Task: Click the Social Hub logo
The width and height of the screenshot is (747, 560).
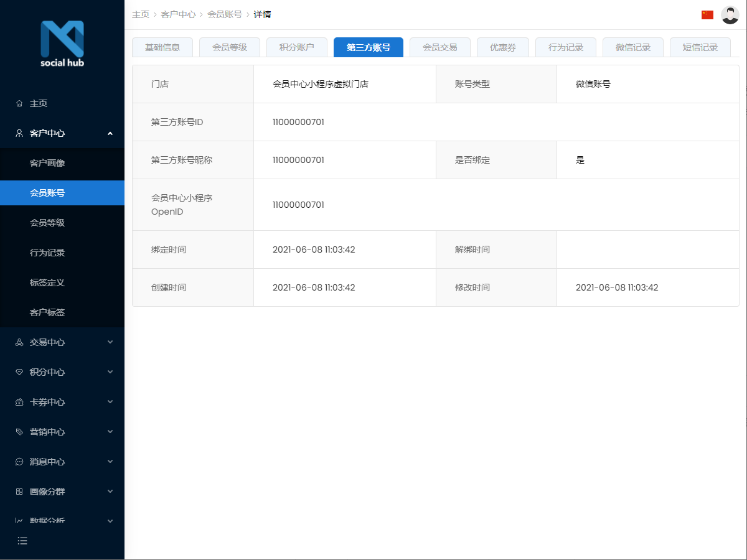Action: pyautogui.click(x=62, y=44)
